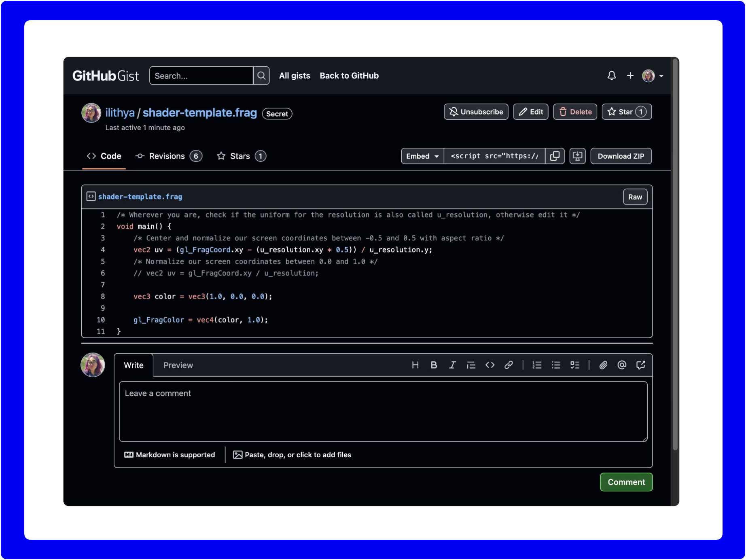Click the Edit gist button
The width and height of the screenshot is (746, 560).
pos(531,112)
